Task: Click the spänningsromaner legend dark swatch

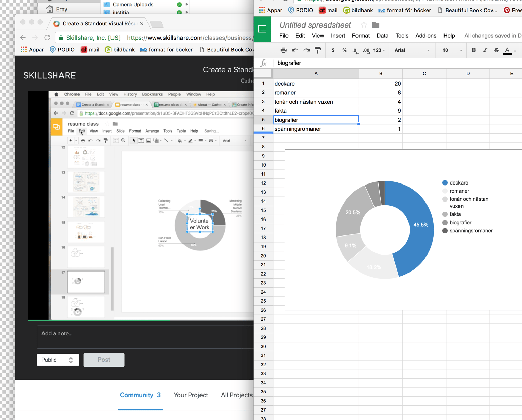Action: pos(445,231)
